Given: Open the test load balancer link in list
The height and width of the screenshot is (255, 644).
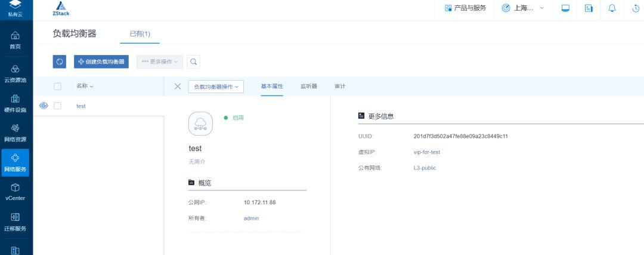Looking at the screenshot, I should click(81, 106).
